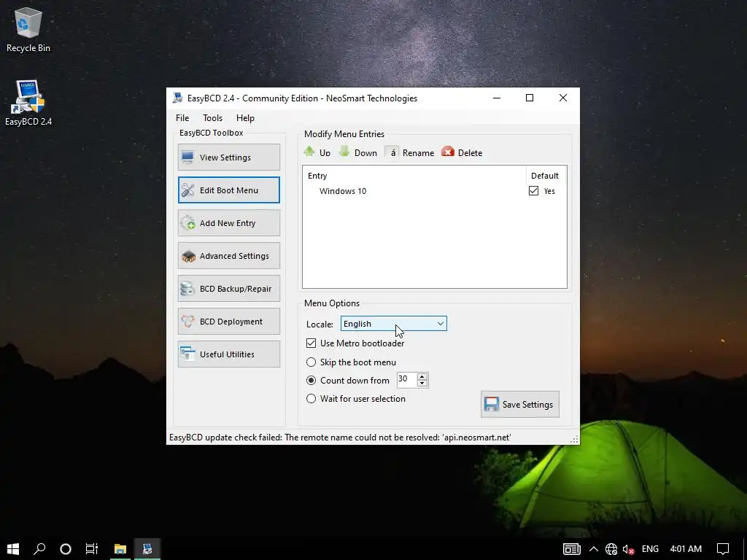Image resolution: width=747 pixels, height=560 pixels.
Task: Open the Action Center notifications icon
Action: coord(723,549)
